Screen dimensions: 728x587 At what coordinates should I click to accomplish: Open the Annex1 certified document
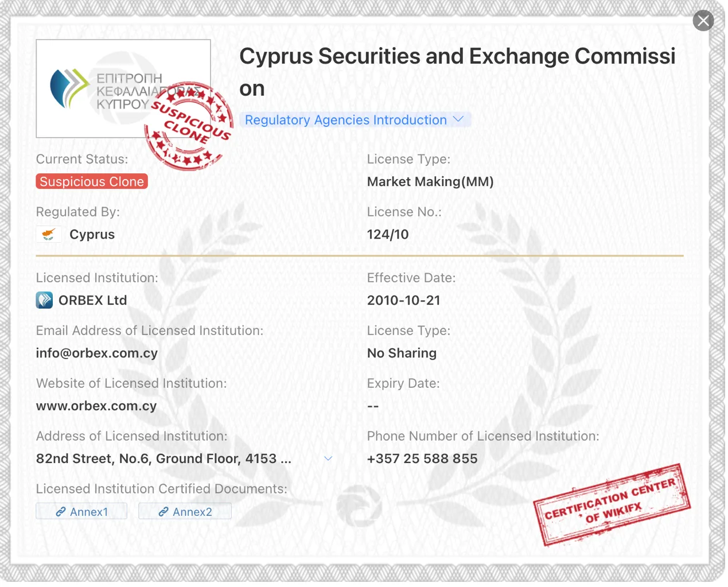pos(81,511)
